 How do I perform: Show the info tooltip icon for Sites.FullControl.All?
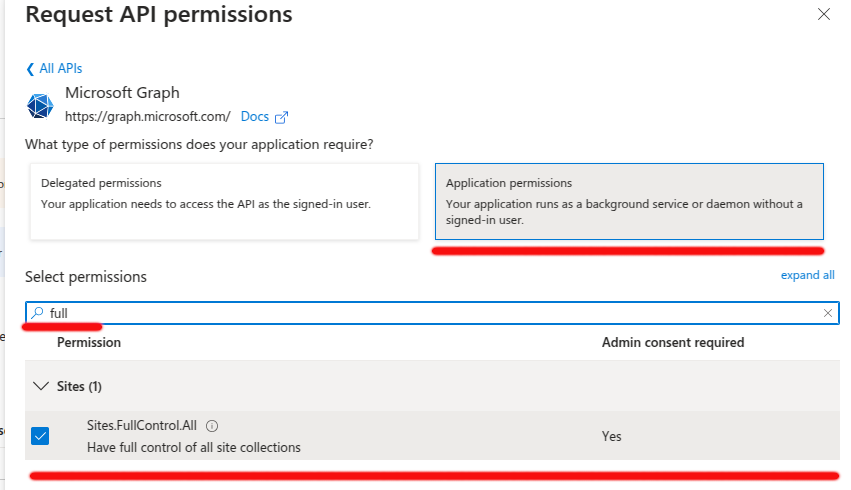pyautogui.click(x=212, y=426)
